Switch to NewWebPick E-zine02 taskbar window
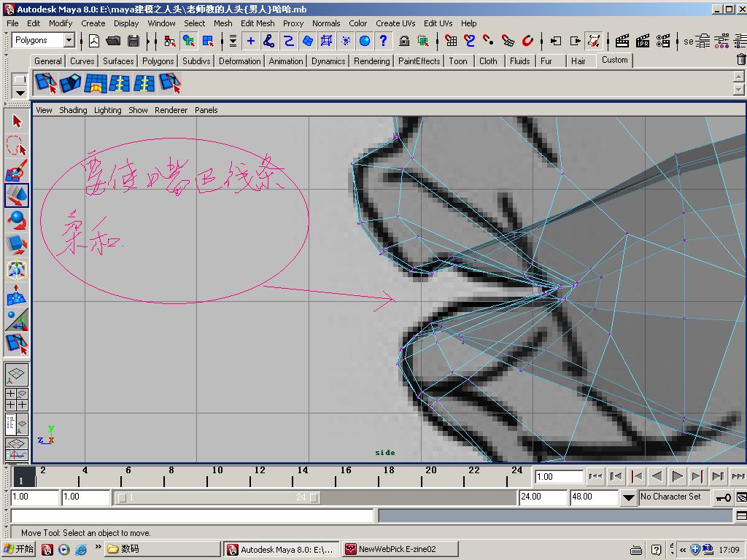Image resolution: width=747 pixels, height=560 pixels. click(400, 549)
